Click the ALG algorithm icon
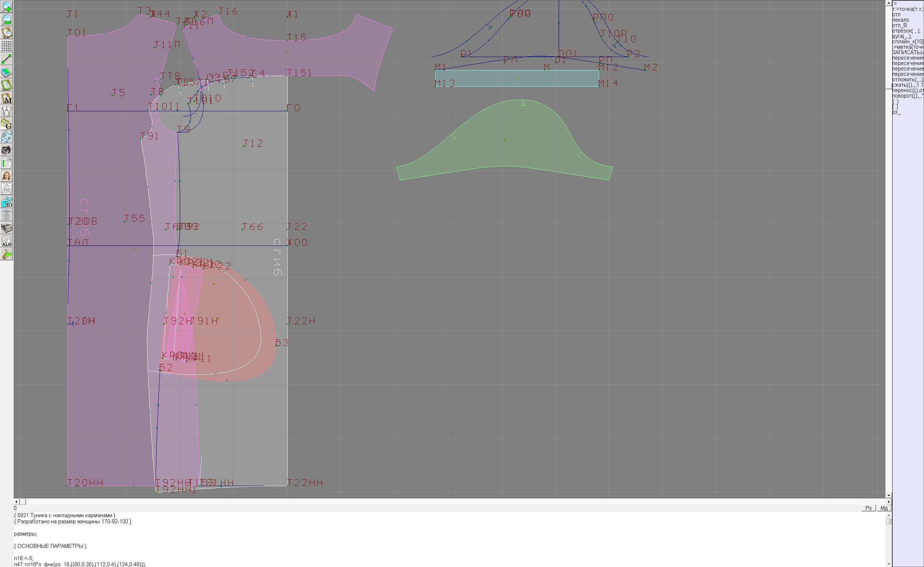Screen dimensions: 924x567 [x=6, y=241]
